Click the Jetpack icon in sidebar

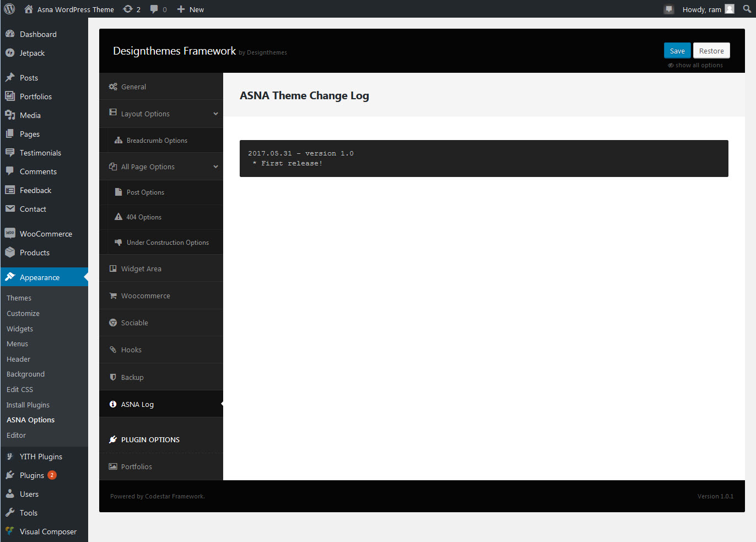point(10,52)
